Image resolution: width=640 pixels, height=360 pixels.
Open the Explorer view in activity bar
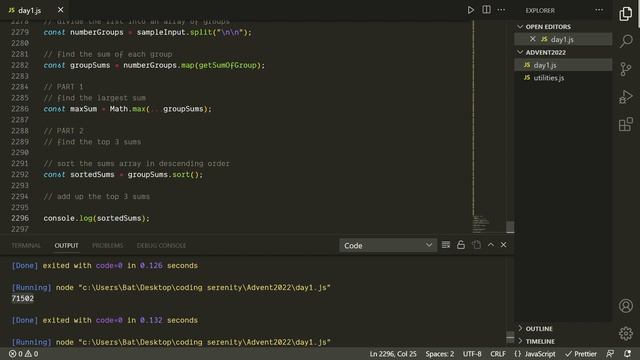point(626,14)
